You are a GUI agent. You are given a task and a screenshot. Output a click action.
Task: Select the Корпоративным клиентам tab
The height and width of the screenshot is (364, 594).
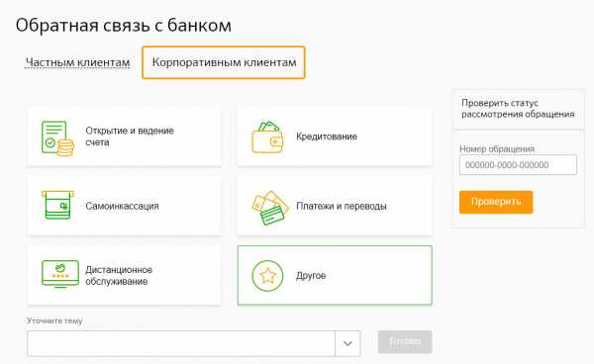[x=224, y=62]
